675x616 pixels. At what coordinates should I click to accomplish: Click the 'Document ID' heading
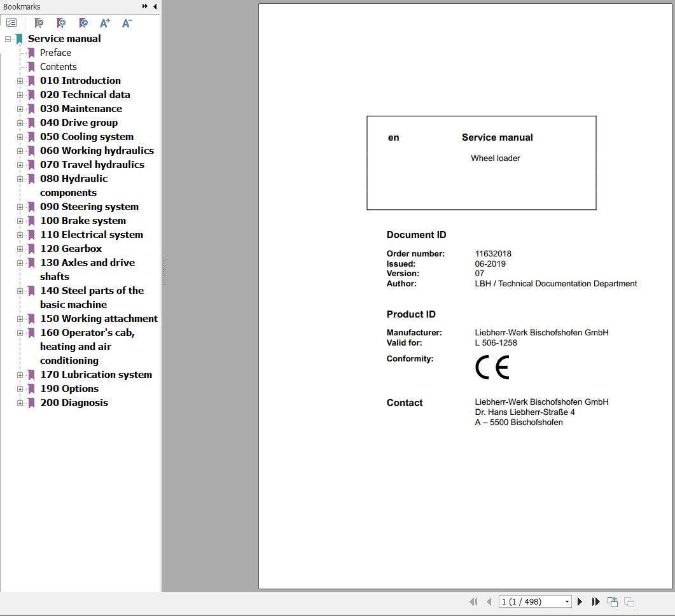[x=416, y=235]
